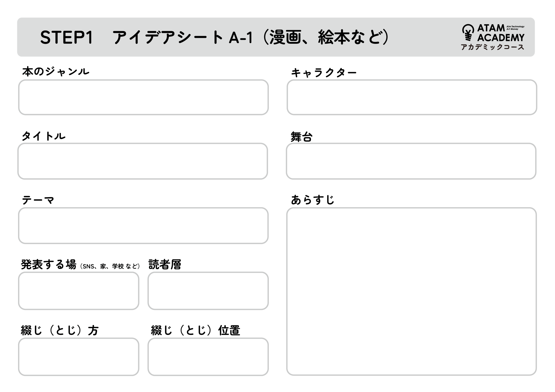Click the 本のジャンル label
The width and height of the screenshot is (555, 392).
coord(56,71)
